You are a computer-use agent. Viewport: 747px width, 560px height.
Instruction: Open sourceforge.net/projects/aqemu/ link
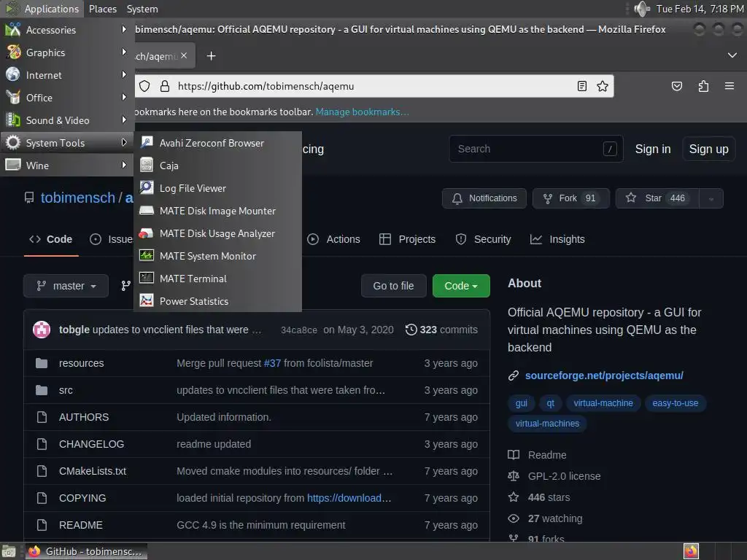(604, 376)
